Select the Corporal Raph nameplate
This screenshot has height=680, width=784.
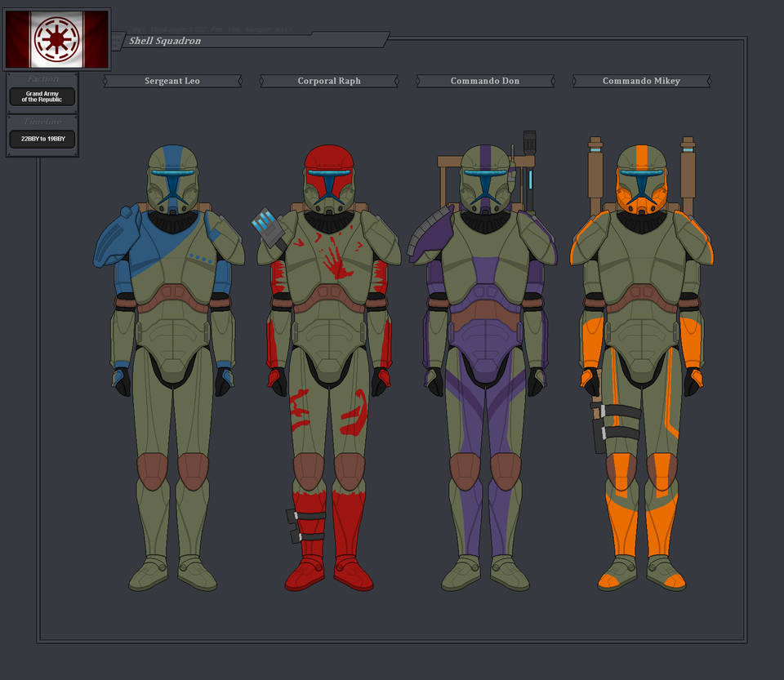coord(328,81)
